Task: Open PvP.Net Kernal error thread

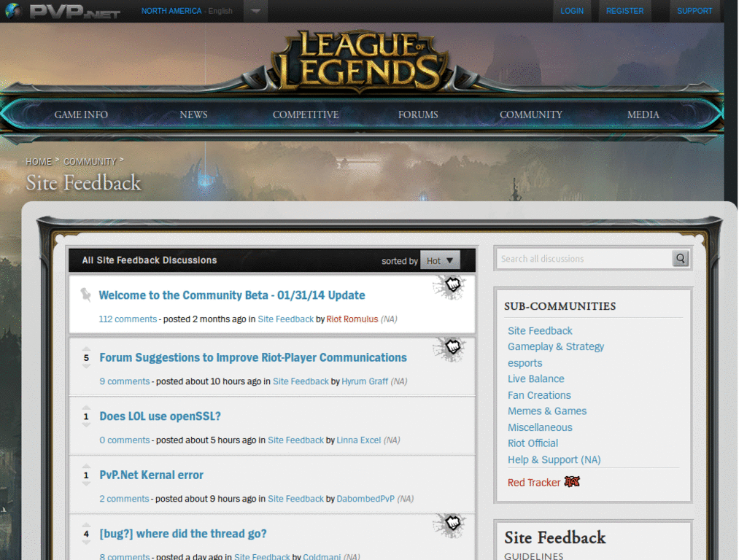Action: click(x=151, y=475)
